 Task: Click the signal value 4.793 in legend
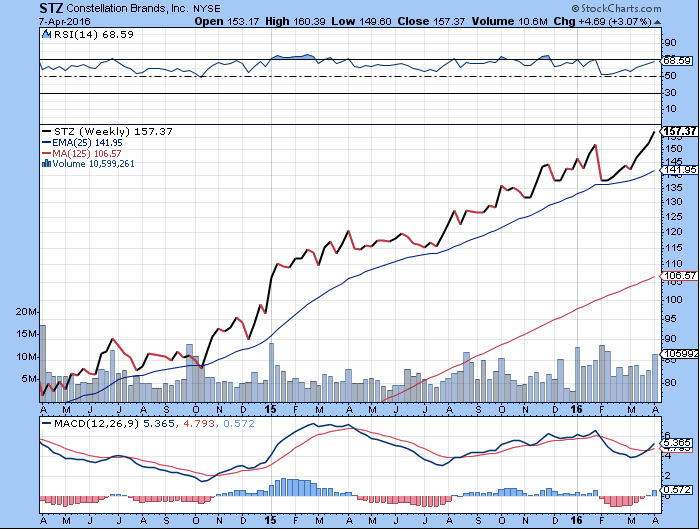point(199,423)
